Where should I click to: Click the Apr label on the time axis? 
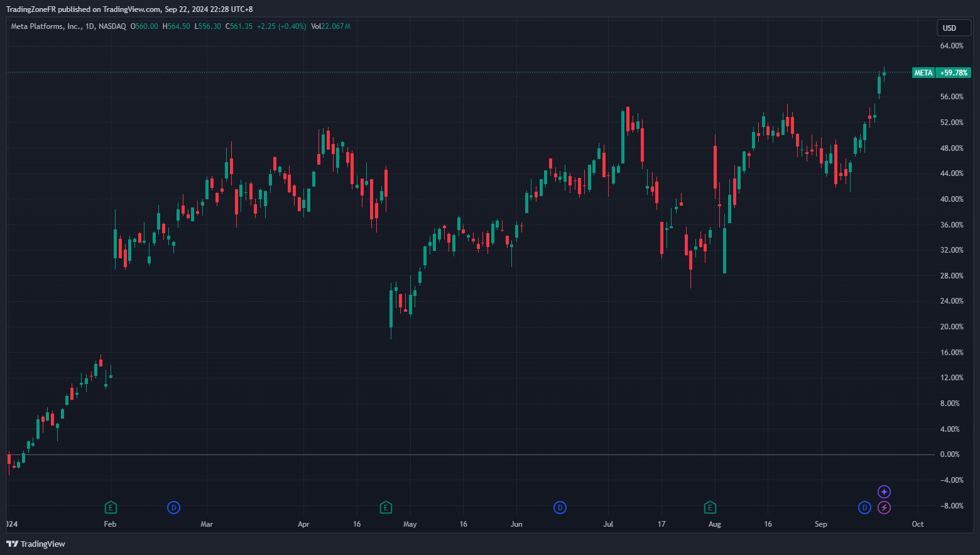click(x=303, y=524)
